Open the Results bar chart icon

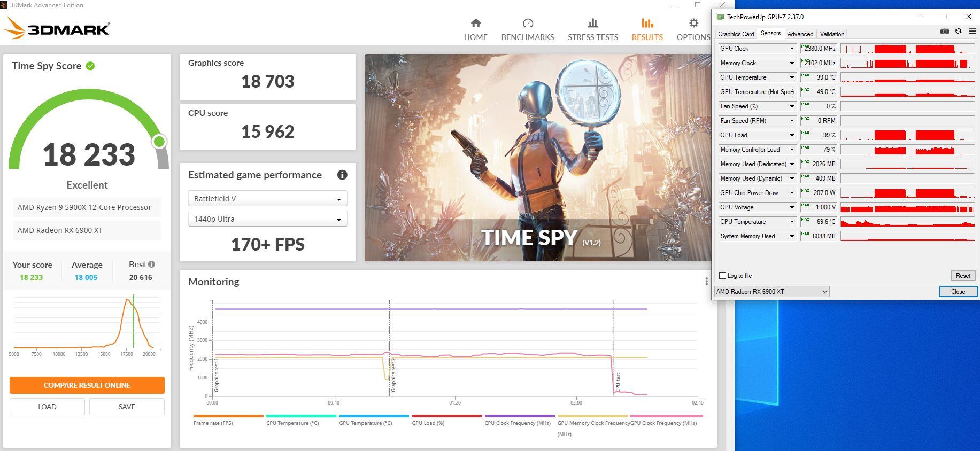(647, 23)
